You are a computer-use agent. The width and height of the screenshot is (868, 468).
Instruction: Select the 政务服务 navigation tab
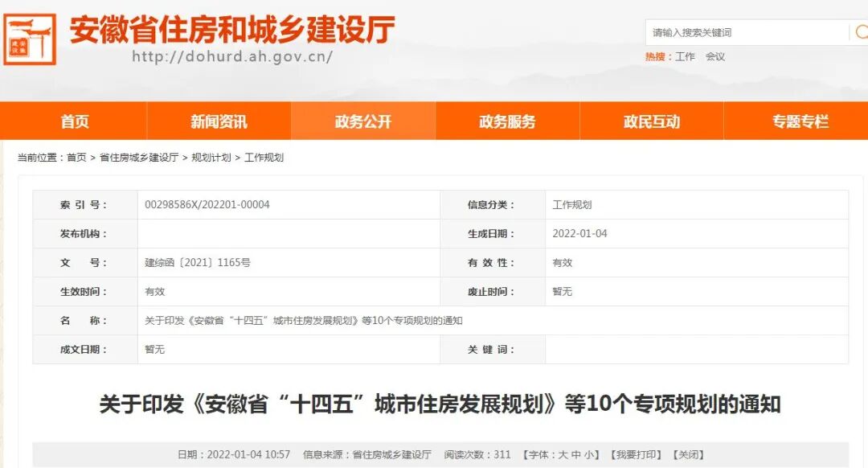click(507, 121)
